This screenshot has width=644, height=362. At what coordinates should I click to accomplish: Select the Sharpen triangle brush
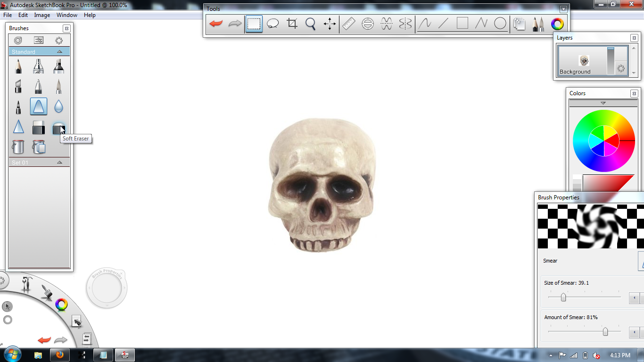click(18, 127)
